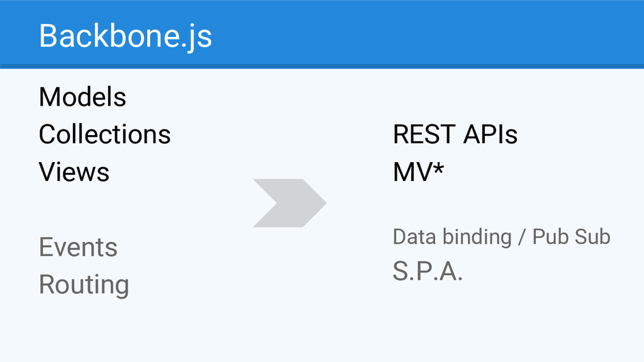Click the blue header bar

pos(322,34)
